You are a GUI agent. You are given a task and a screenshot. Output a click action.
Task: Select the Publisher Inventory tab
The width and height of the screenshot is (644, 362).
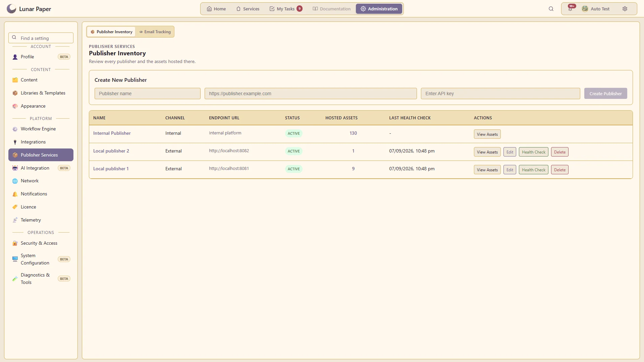point(111,32)
